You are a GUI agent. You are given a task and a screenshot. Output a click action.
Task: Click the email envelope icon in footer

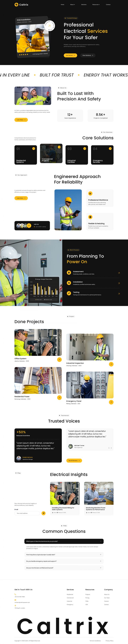(15, 600)
